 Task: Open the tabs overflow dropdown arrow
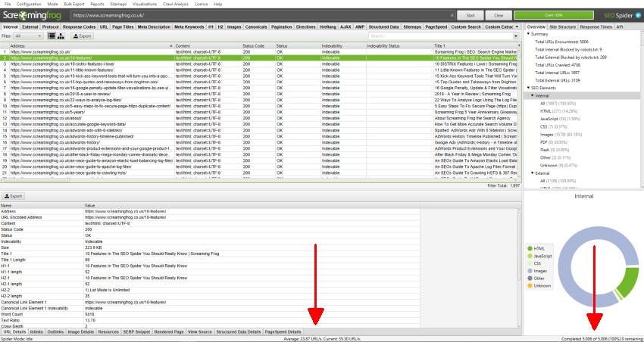click(518, 26)
